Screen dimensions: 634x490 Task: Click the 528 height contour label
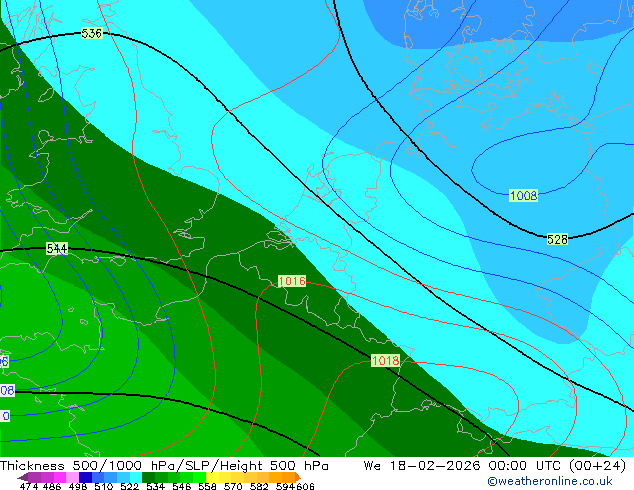(x=557, y=239)
